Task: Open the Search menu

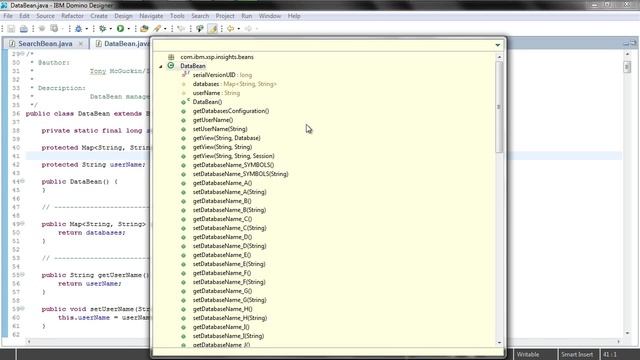Action: click(200, 16)
